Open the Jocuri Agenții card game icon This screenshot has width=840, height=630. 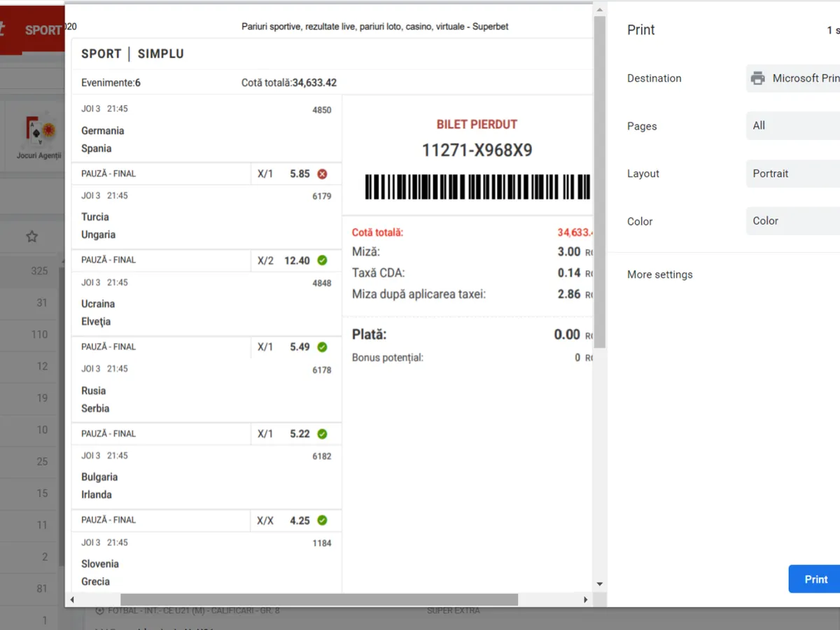[39, 133]
